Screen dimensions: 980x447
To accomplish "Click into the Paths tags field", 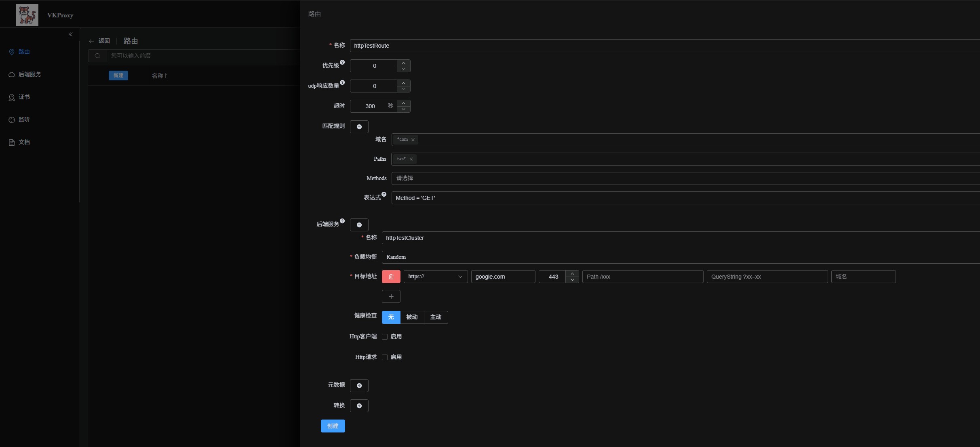I will click(686, 159).
